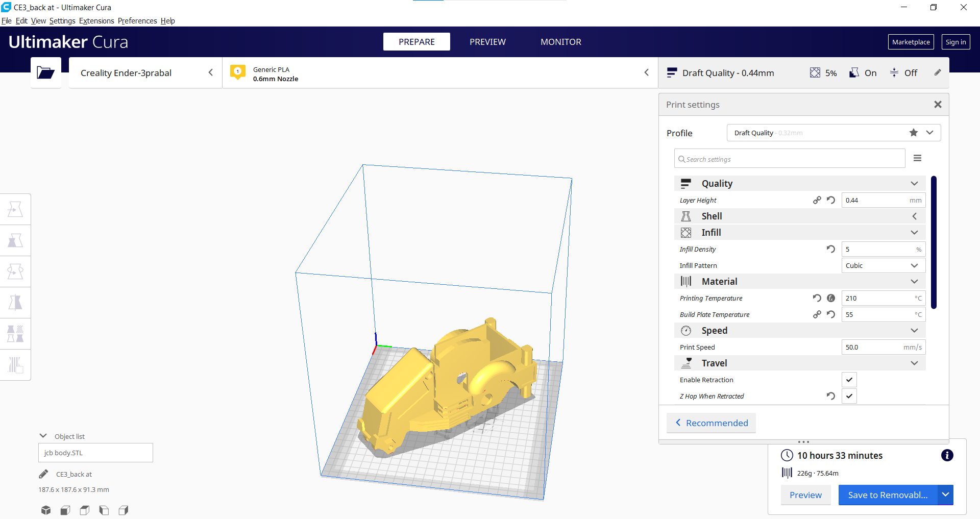Reset Infill Density with revert arrow

[831, 249]
